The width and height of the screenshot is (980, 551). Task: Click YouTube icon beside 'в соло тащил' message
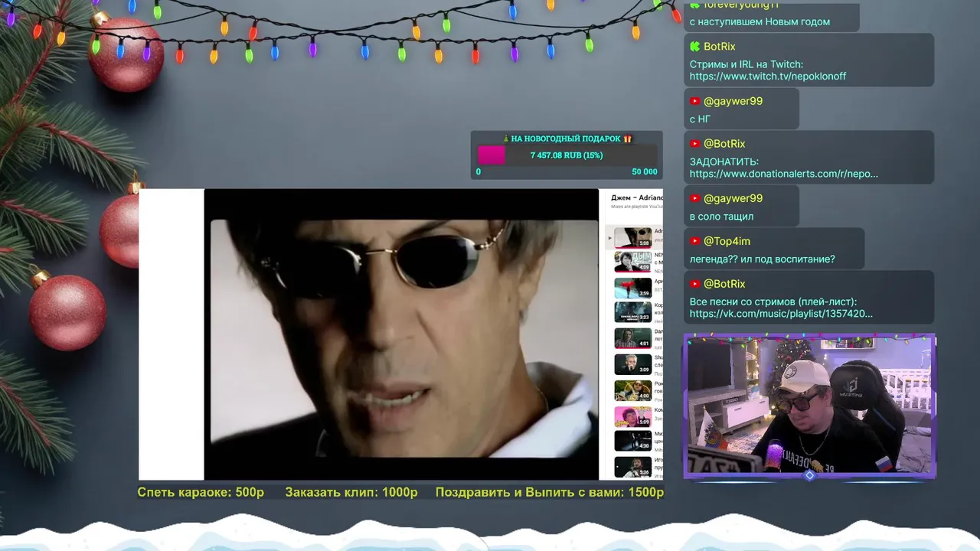[x=695, y=198]
